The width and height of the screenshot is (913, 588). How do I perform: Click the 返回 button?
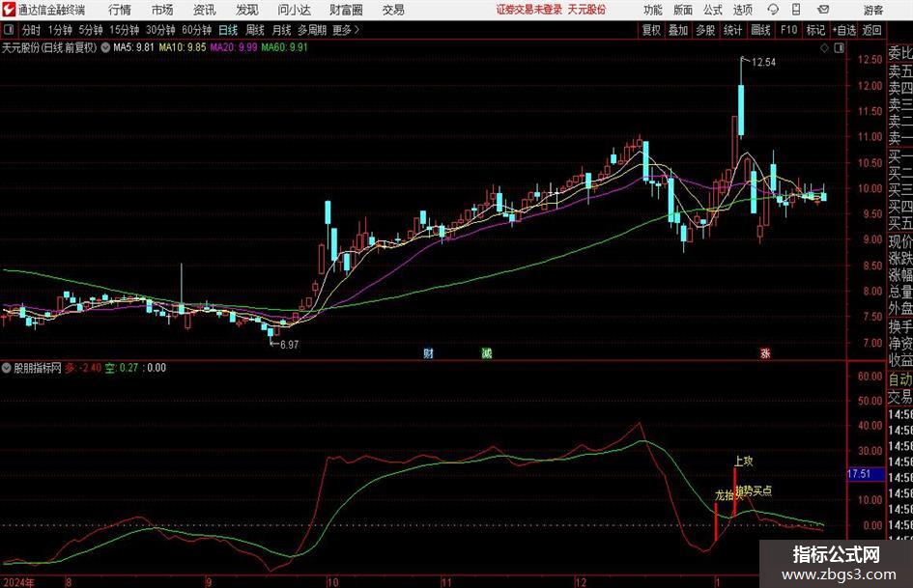pyautogui.click(x=872, y=30)
